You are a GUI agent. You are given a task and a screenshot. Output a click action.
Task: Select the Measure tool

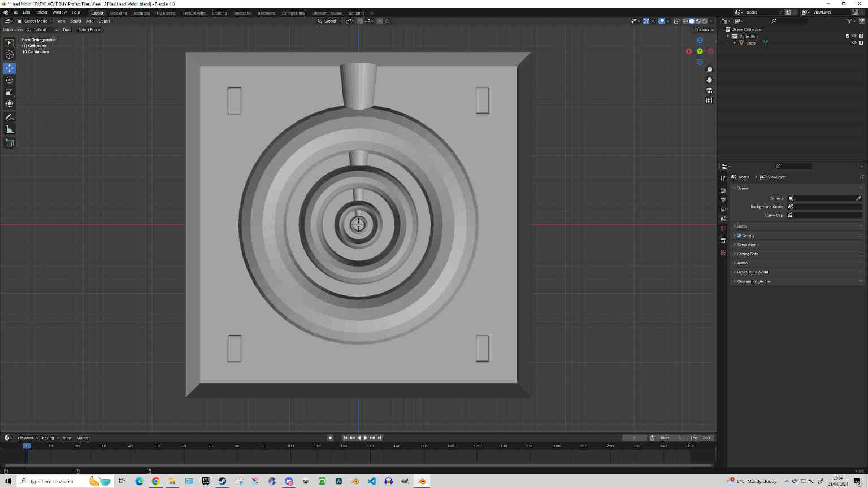[10, 129]
